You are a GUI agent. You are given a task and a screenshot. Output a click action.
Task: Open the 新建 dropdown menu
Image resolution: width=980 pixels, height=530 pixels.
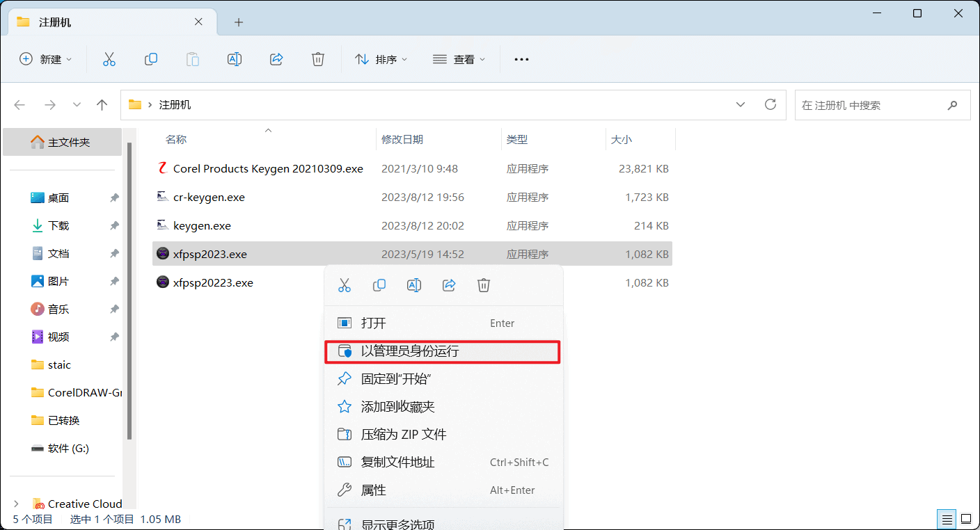46,59
